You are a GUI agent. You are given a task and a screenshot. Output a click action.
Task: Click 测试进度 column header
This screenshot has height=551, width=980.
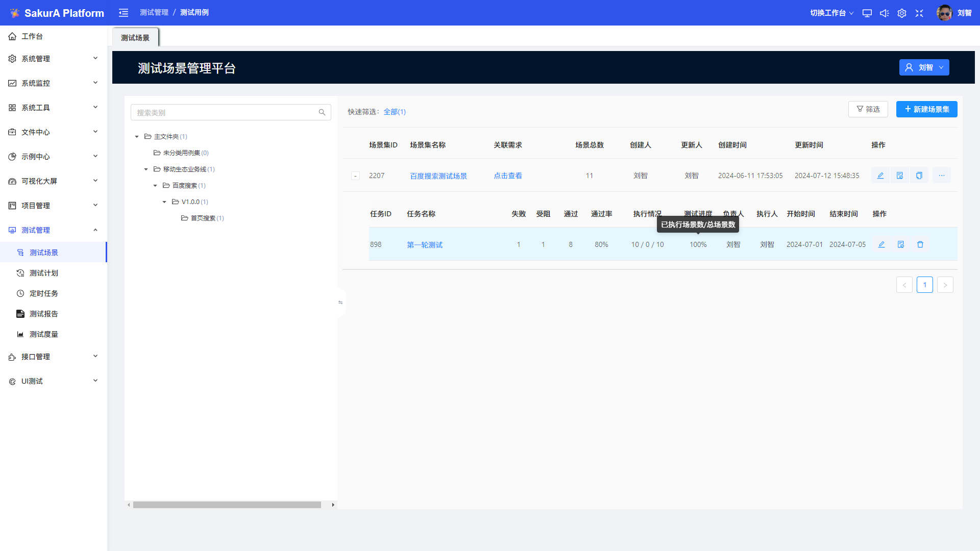698,214
